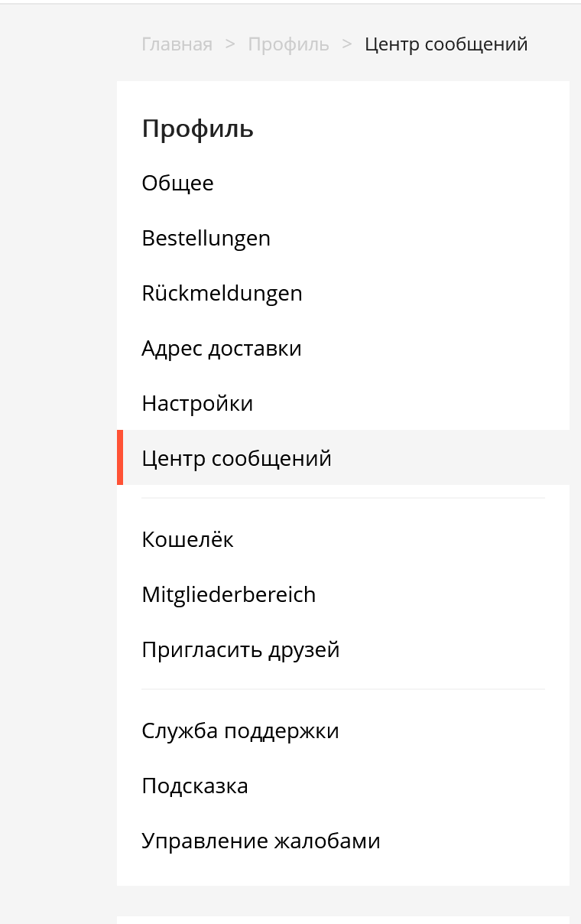Click the Профиль sidebar heading
This screenshot has height=924, width=581.
(197, 129)
